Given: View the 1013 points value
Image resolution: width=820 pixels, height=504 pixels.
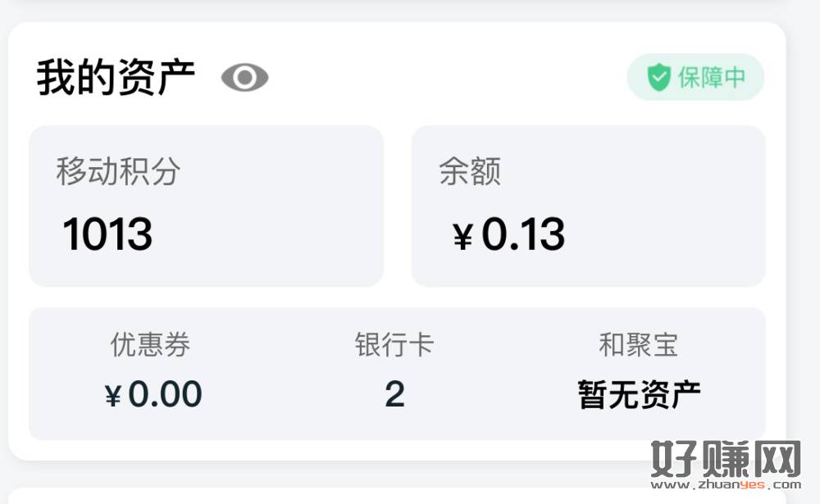Looking at the screenshot, I should (x=107, y=234).
